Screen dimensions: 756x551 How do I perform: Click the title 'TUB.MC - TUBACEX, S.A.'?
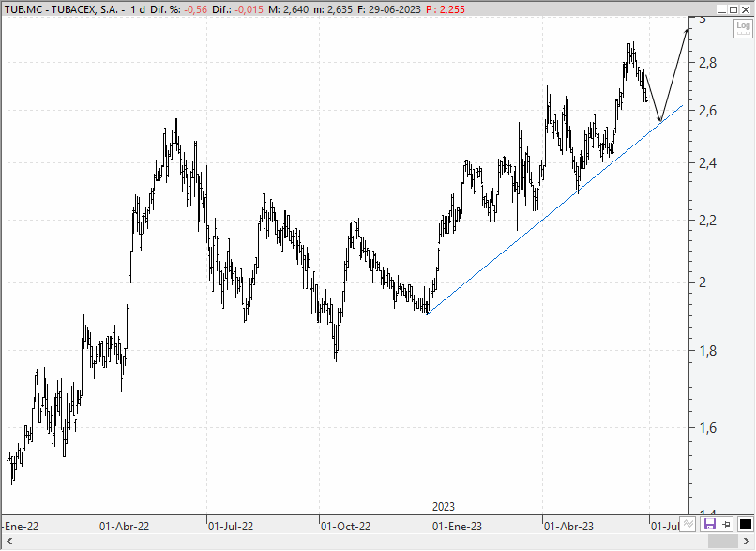tap(61, 9)
